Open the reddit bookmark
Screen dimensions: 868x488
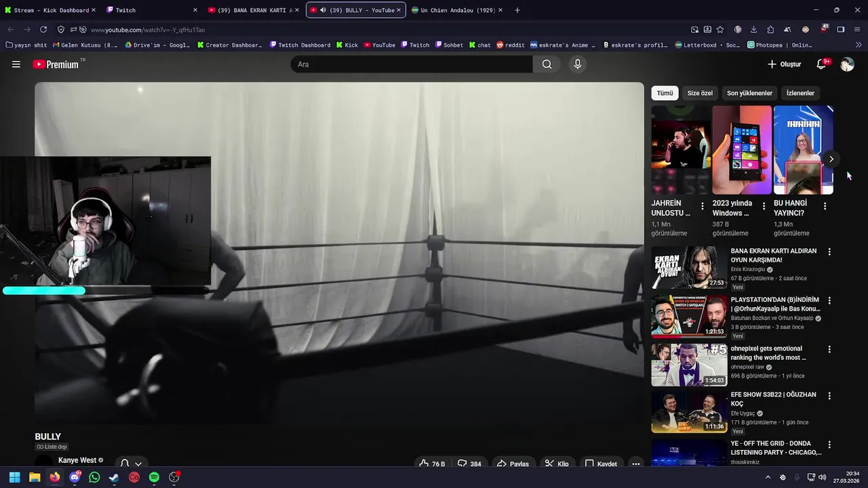click(510, 45)
